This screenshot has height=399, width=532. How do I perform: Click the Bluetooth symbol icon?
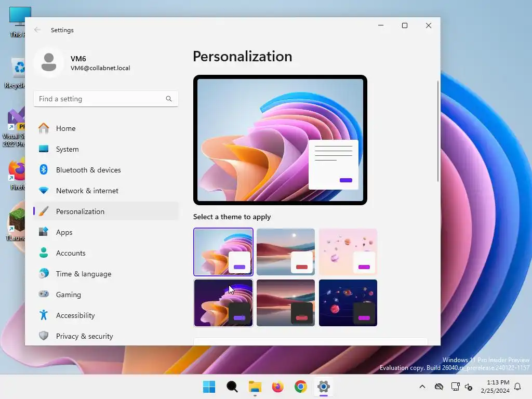pyautogui.click(x=44, y=169)
